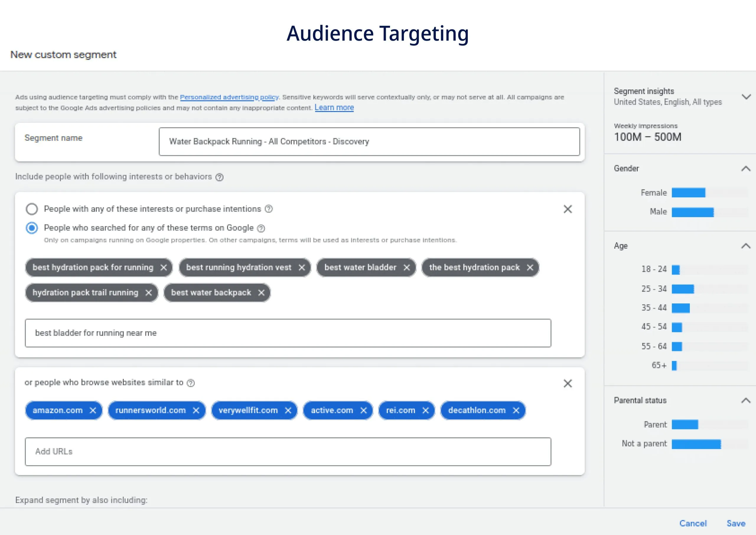Screen dimensions: 756x535
Task: Open the Personalized advertising policy link
Action: (229, 97)
